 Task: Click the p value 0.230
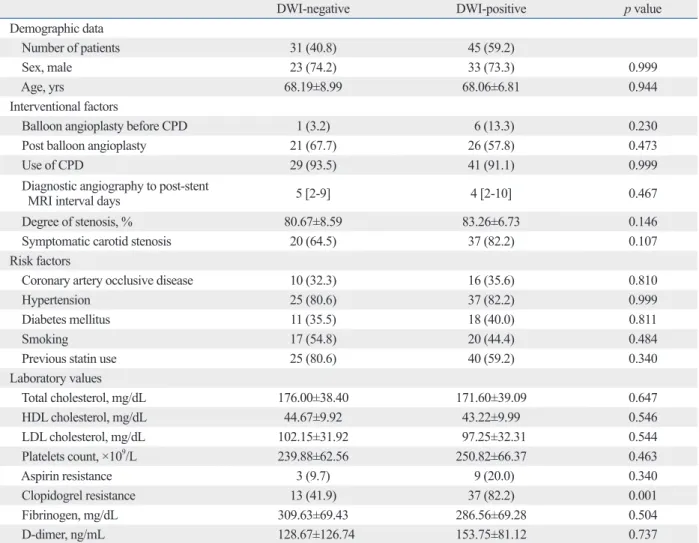click(642, 126)
